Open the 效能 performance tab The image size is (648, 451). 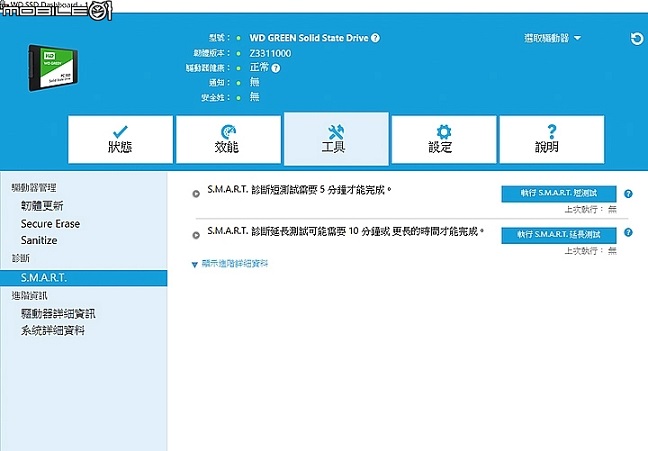click(x=228, y=139)
